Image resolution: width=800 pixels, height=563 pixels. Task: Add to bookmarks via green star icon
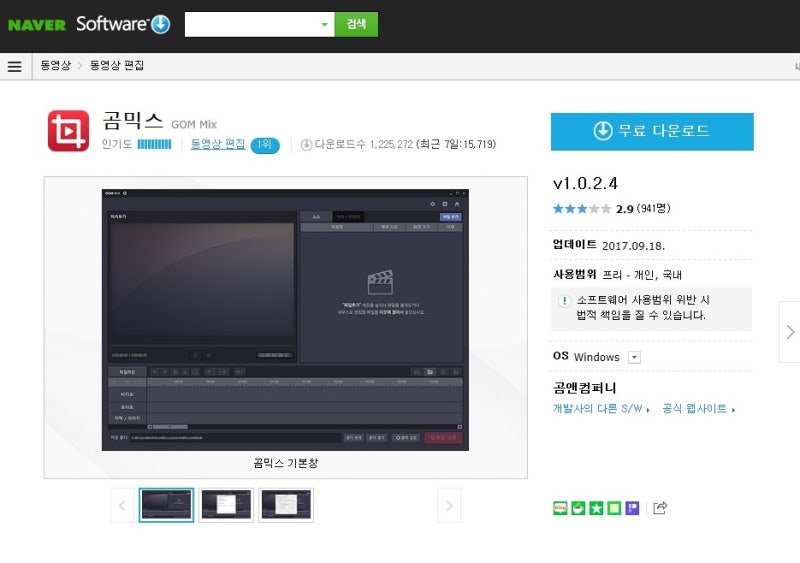[596, 508]
